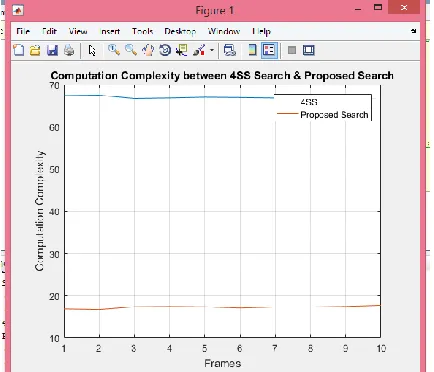Image resolution: width=434 pixels, height=372 pixels.
Task: Select the Edit Plot arrow tool
Action: click(x=92, y=50)
